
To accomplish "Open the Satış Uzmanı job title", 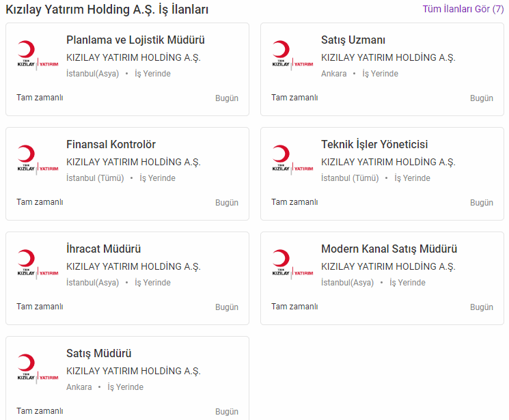I will click(353, 40).
